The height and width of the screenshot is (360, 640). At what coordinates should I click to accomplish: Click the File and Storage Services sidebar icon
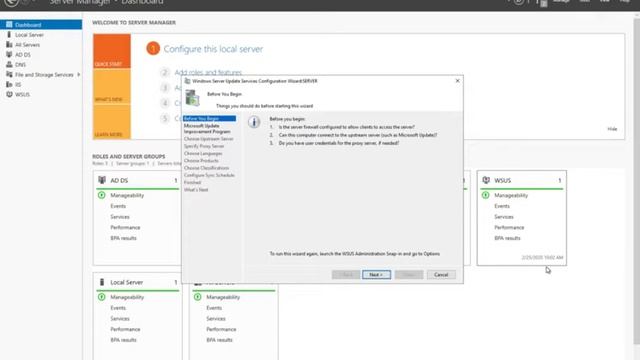click(x=9, y=74)
